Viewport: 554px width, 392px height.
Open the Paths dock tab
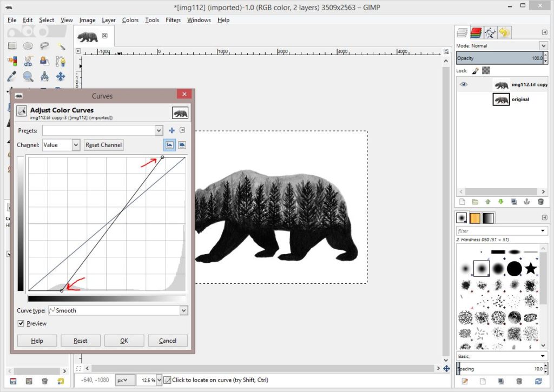click(x=490, y=33)
